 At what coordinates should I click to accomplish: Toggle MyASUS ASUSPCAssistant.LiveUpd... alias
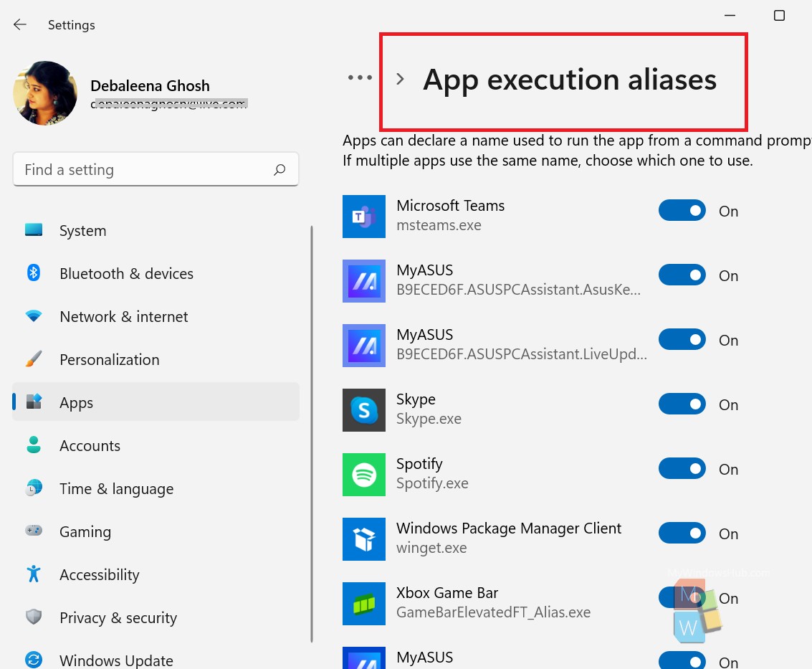[682, 339]
